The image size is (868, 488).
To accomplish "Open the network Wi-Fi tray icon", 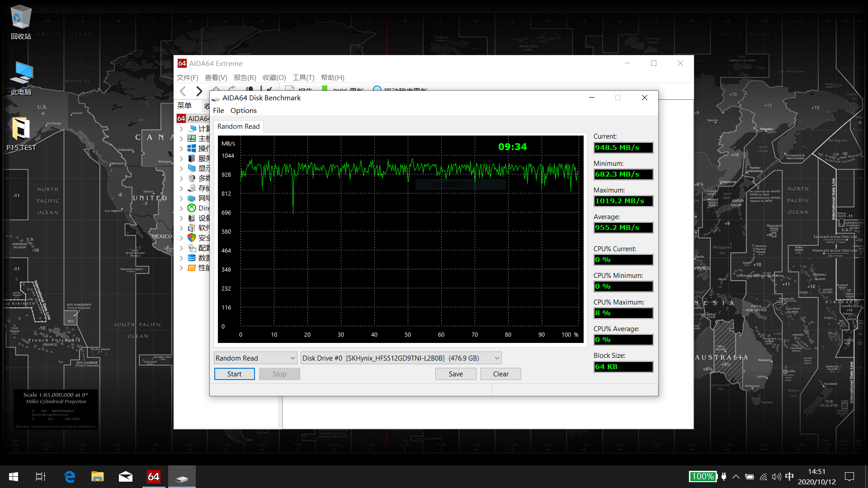I will 763,477.
